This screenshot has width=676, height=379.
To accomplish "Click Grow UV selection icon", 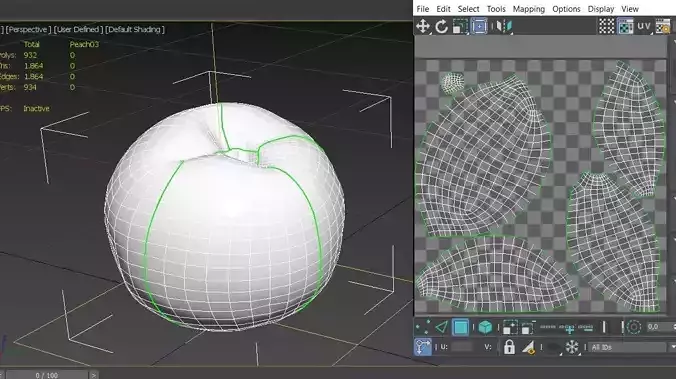I will (510, 327).
